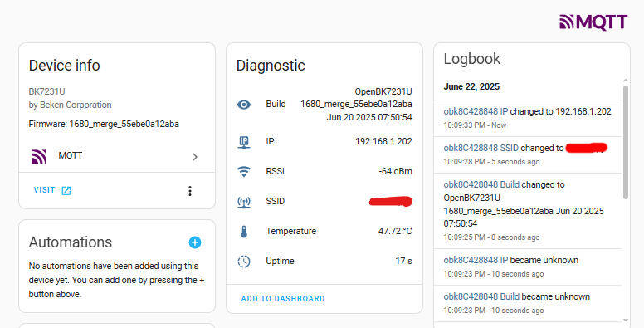The image size is (644, 328).
Task: Click the MQTT logo at top right
Action: (593, 22)
